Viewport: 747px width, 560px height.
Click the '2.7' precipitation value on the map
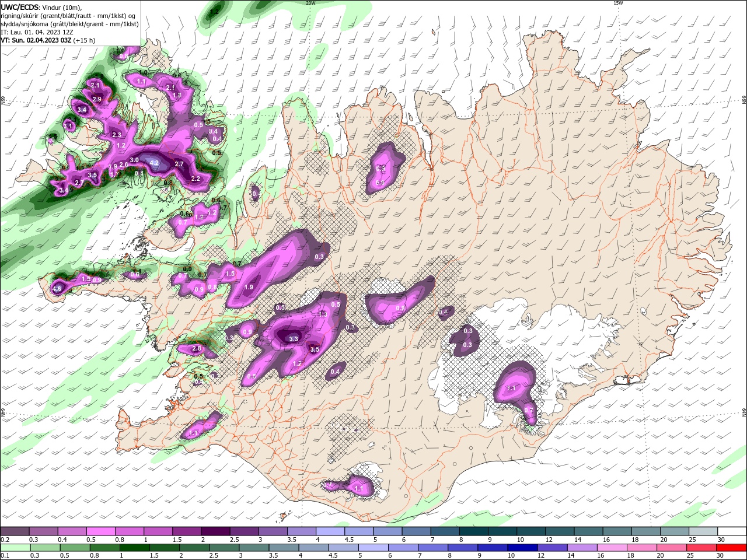tap(180, 164)
